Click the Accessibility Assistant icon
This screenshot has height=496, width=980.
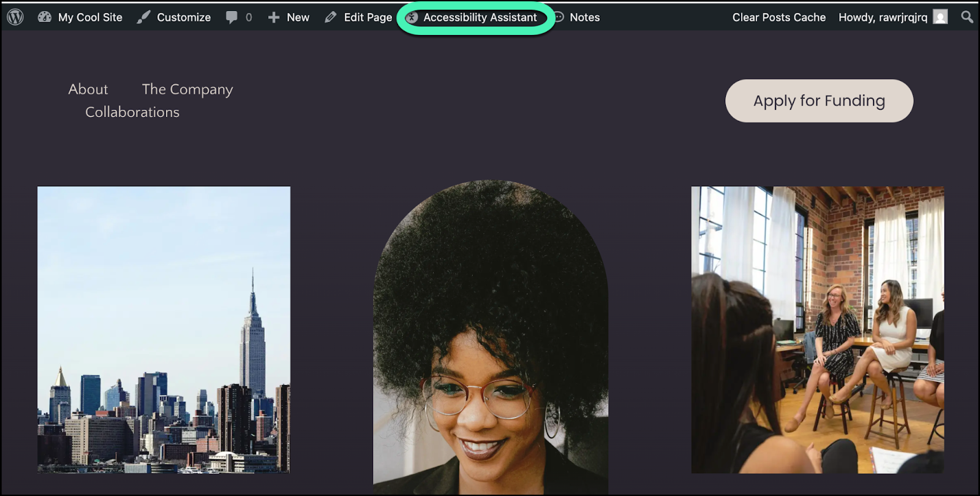412,18
